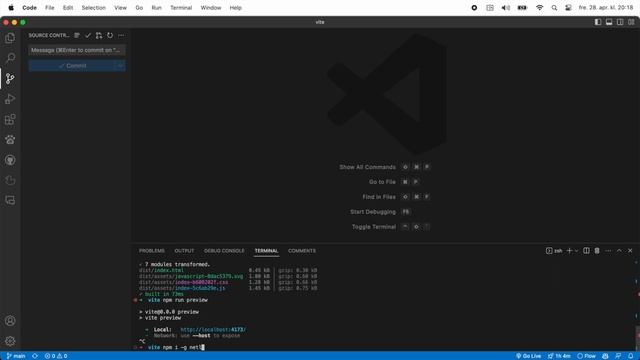Screen dimensions: 640x360
Task: Open Copilot status icon in status bar
Action: click(x=605, y=356)
